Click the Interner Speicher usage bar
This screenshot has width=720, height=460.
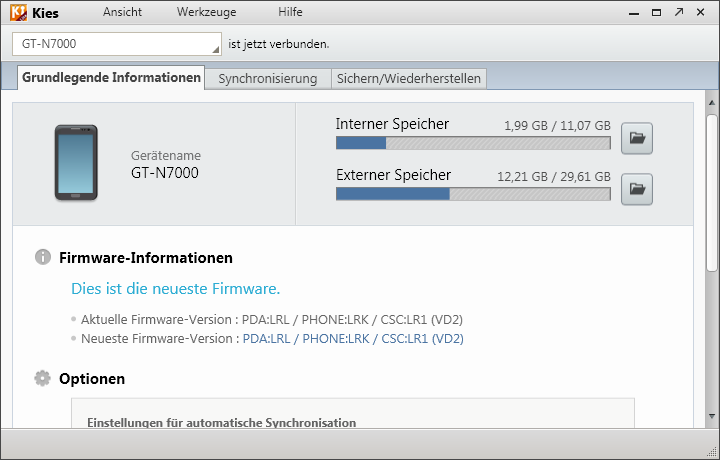[x=473, y=143]
